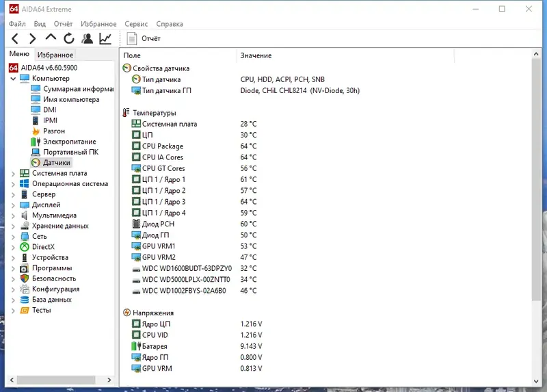Collapse the Компьютер tree node
The image size is (547, 392).
coord(13,79)
